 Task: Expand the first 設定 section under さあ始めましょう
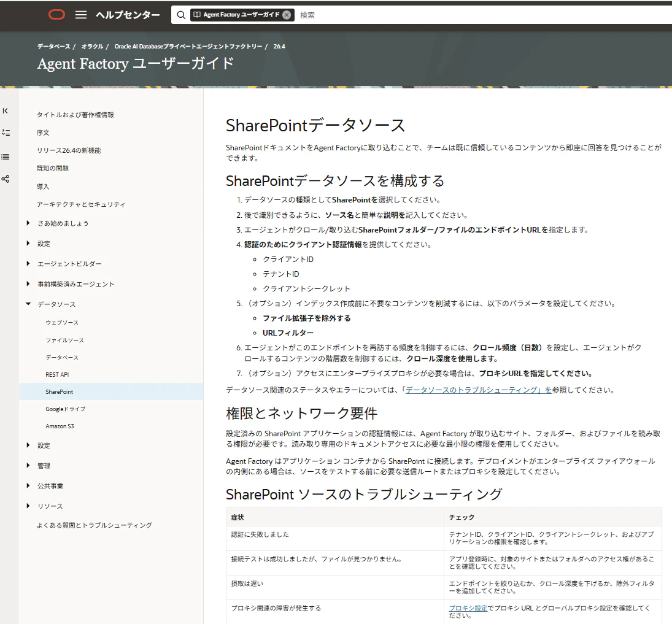(x=28, y=244)
